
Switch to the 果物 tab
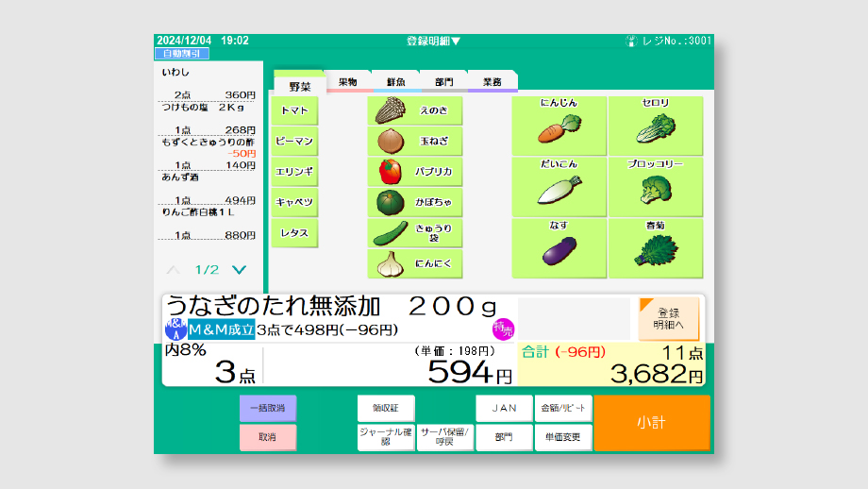(347, 82)
